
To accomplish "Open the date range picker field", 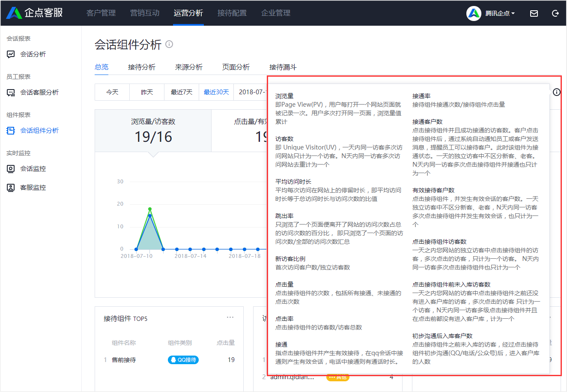I will pyautogui.click(x=252, y=92).
